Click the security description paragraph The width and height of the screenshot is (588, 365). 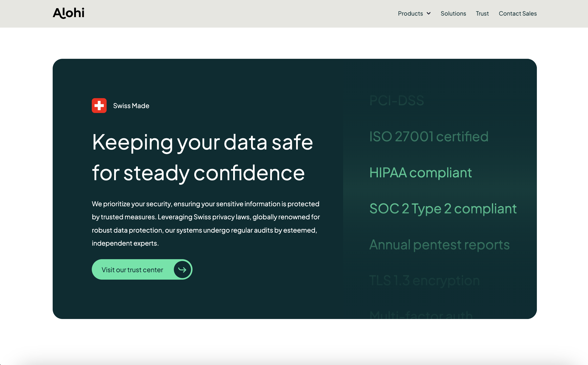206,223
